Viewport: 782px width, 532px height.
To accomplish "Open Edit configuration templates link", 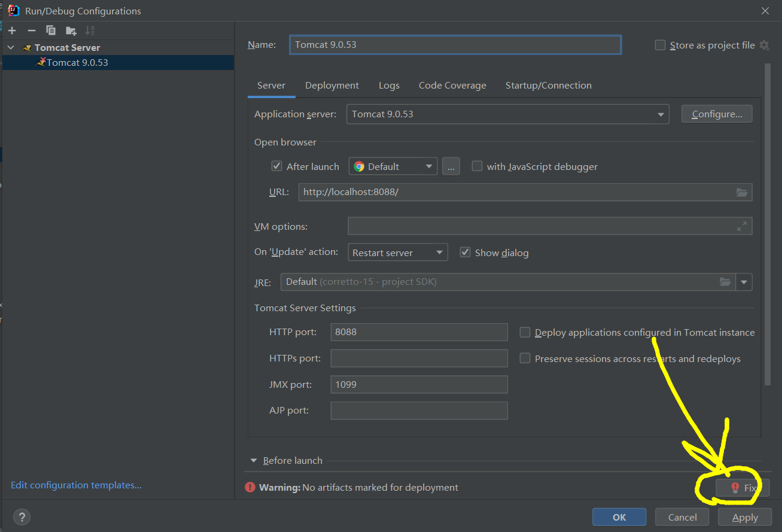I will [x=77, y=485].
